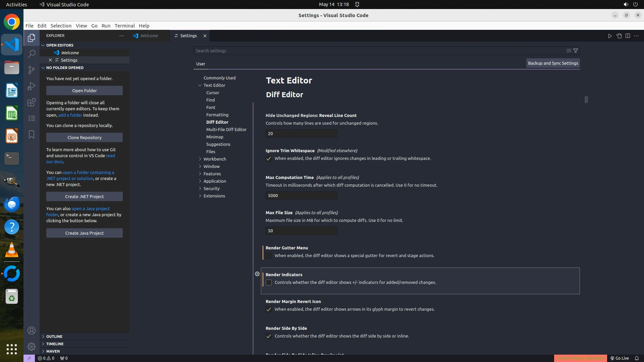Open the Extensions view

coord(32,102)
